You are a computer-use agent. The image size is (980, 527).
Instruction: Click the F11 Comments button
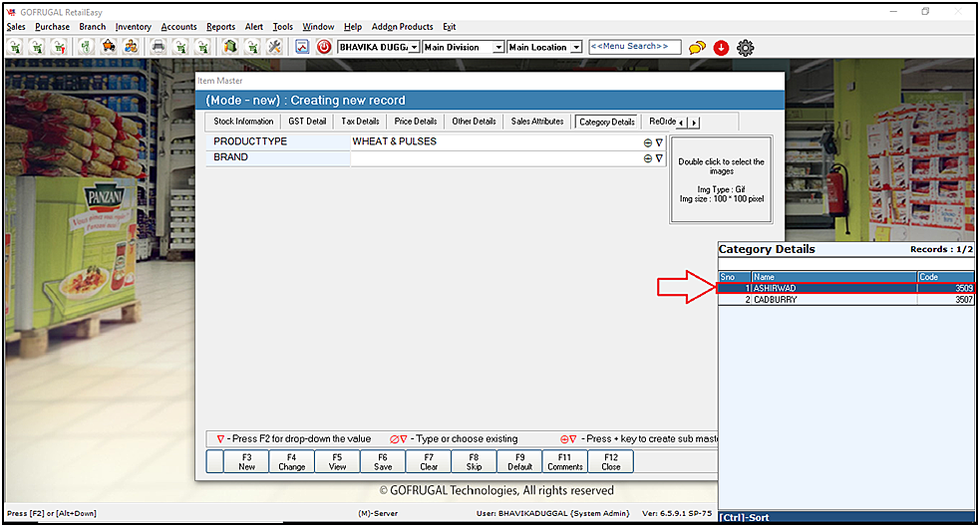coord(565,462)
